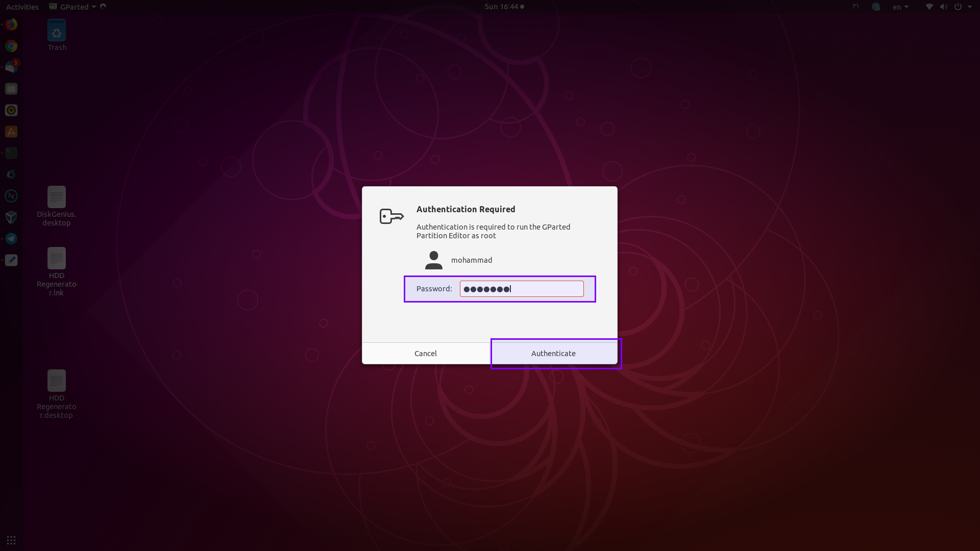The image size is (980, 551).
Task: Launch VirtualBox from the dock
Action: (11, 217)
